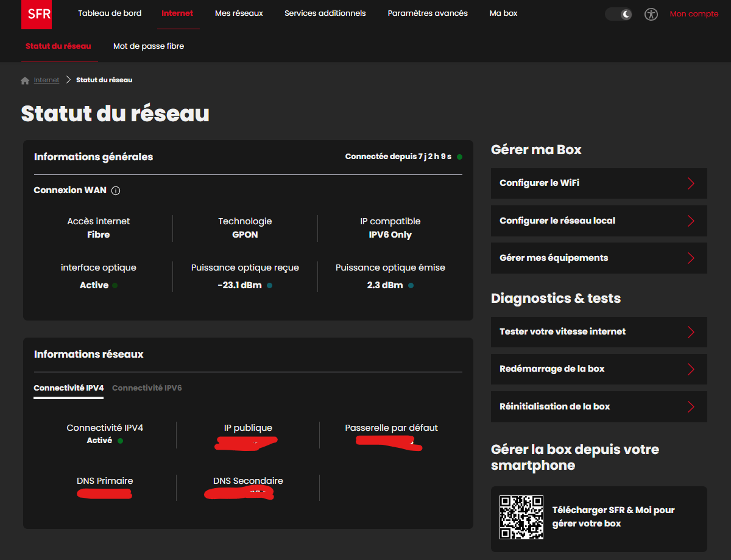This screenshot has width=731, height=560.
Task: Click indicator dot next to -23.1 dBm
Action: click(x=270, y=285)
